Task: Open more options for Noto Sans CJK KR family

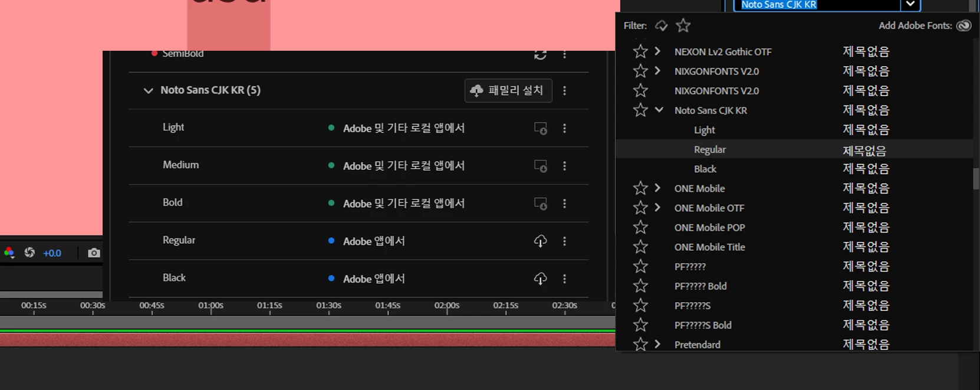Action: (x=564, y=90)
